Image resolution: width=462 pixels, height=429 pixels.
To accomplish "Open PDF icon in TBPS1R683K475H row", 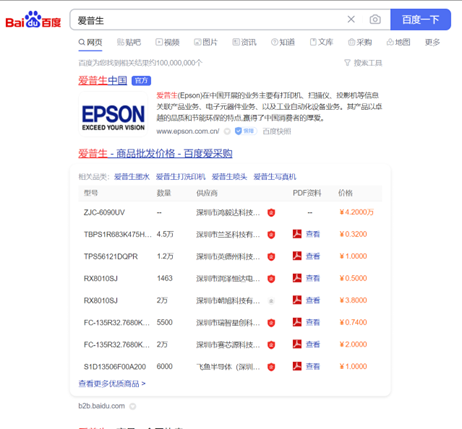I will point(297,234).
